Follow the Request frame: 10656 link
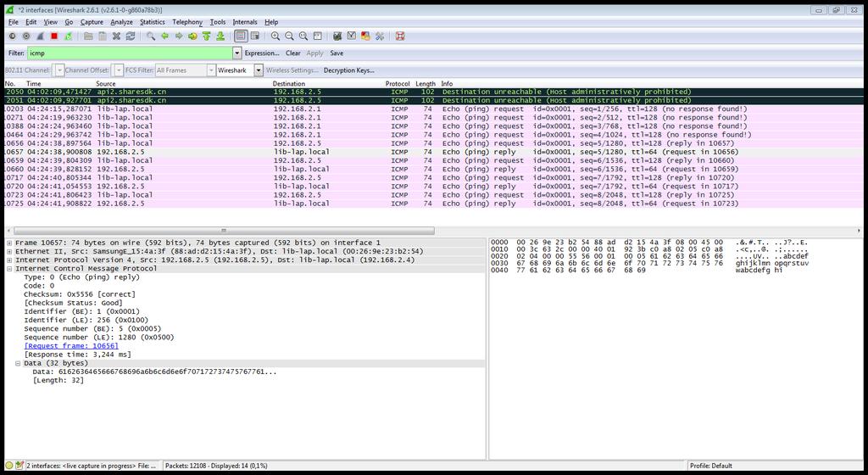This screenshot has height=475, width=868. (71, 346)
